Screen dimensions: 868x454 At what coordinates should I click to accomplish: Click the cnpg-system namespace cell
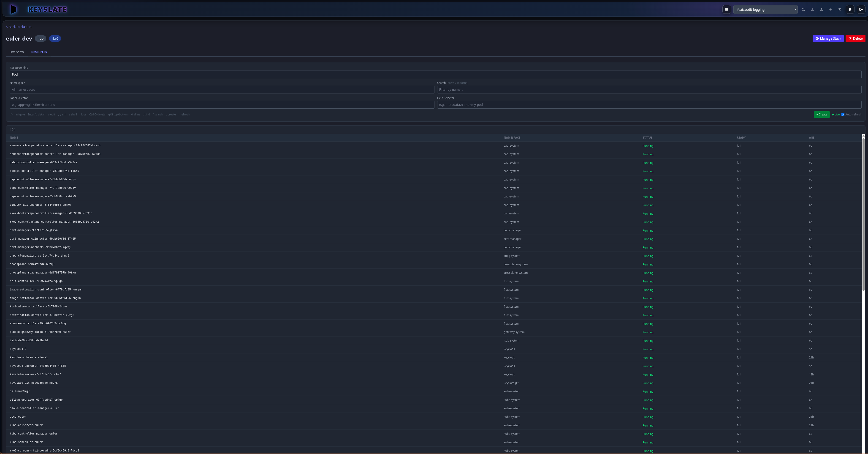512,256
